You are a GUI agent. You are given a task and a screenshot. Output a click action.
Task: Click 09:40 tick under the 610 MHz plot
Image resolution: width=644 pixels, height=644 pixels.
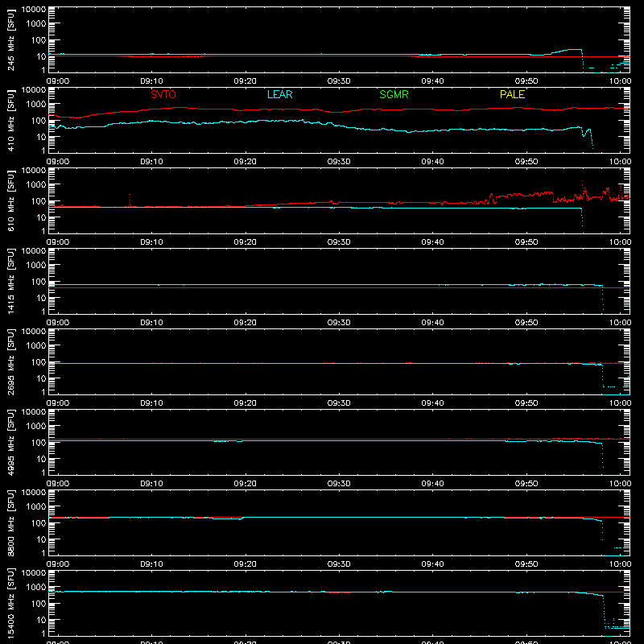click(x=432, y=242)
